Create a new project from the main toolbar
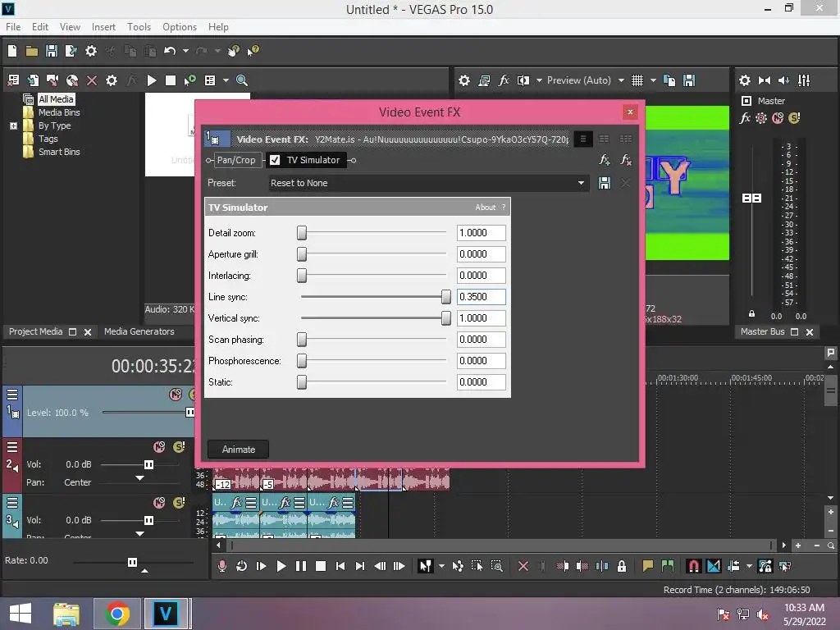The image size is (840, 630). coord(12,51)
